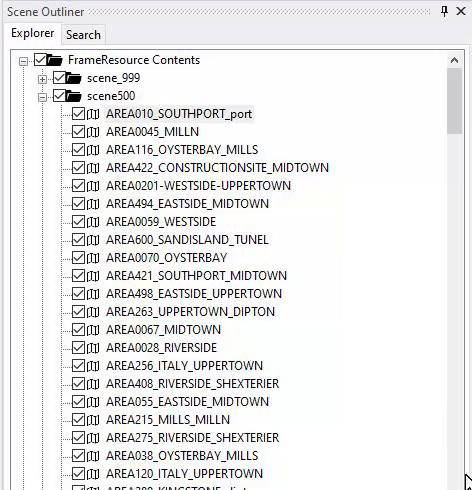The image size is (472, 490).
Task: Toggle the scene_999 checkbox
Action: 59,78
